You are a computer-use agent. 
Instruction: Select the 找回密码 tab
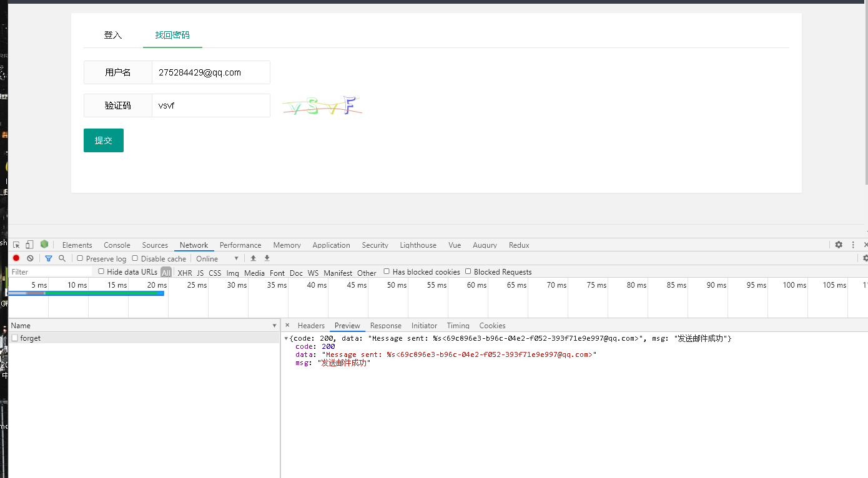(172, 35)
